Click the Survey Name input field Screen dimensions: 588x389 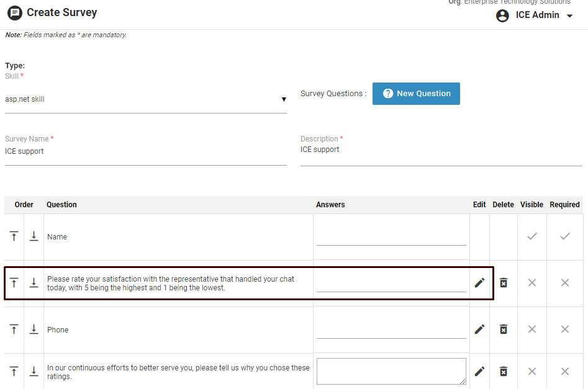[145, 151]
